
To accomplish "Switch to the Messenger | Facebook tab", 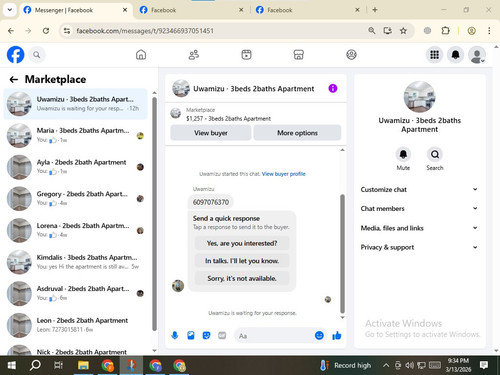I will click(x=76, y=10).
